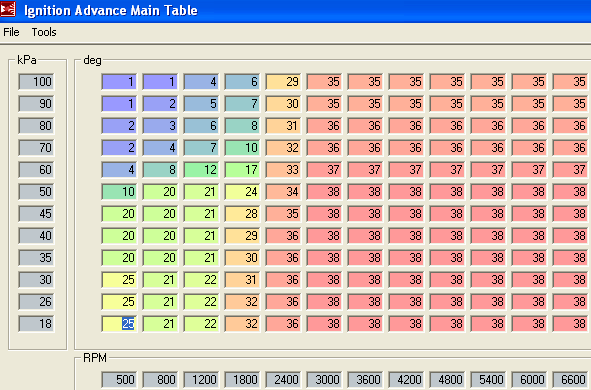Select advance cell 17 in the 60 kPa row
Screen dimensions: 591x390
click(x=242, y=170)
